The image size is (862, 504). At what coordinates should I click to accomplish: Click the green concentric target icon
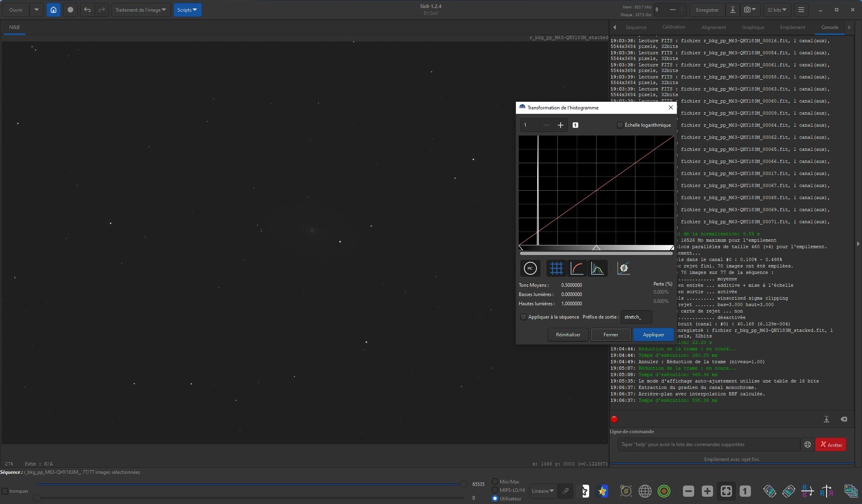tap(664, 491)
